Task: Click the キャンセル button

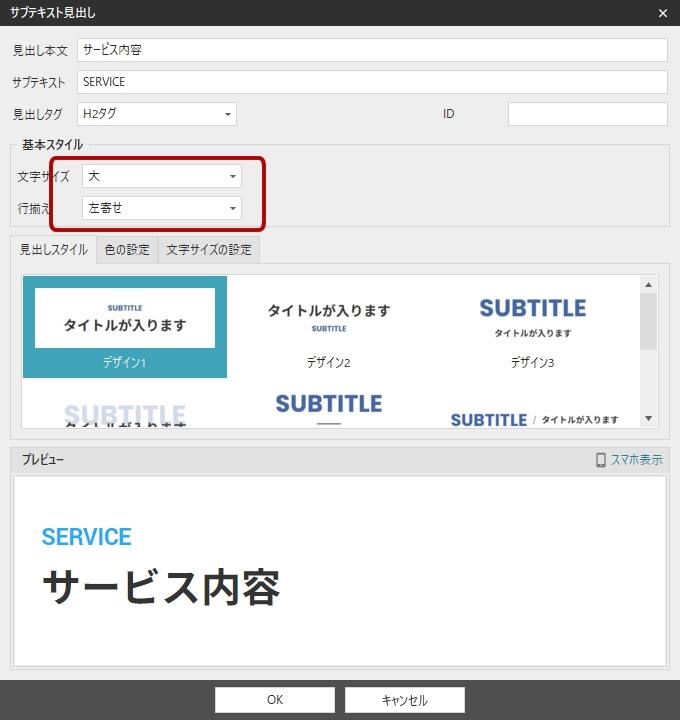Action: pyautogui.click(x=404, y=700)
